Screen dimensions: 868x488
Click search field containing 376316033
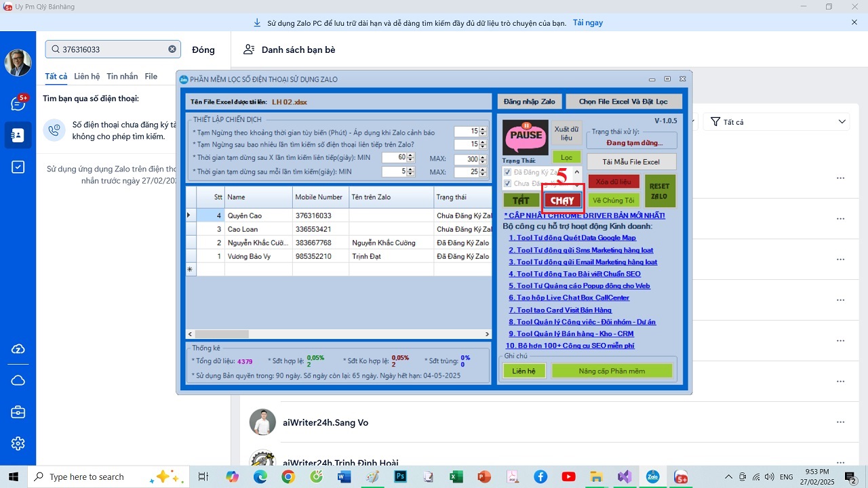click(113, 49)
